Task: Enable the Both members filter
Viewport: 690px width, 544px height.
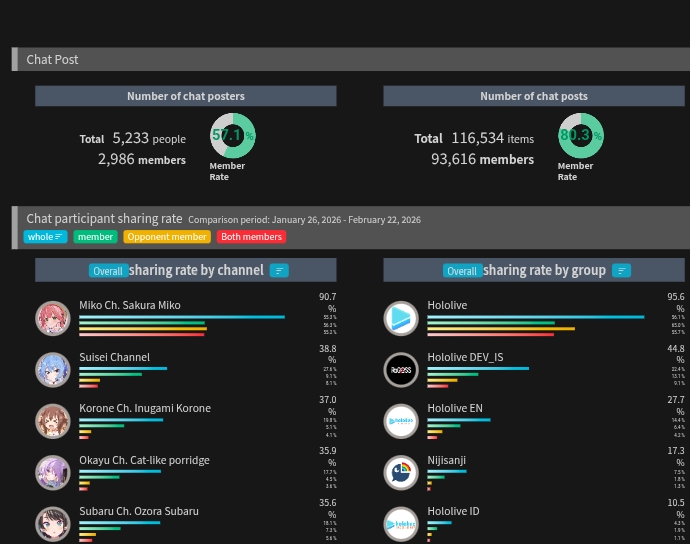Action: click(x=251, y=237)
